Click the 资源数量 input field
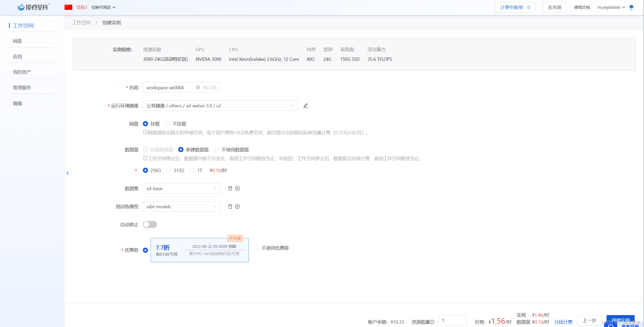 452,320
